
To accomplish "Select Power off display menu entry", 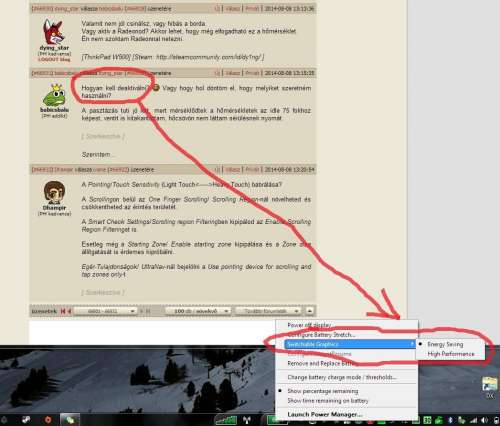I will coord(347,325).
